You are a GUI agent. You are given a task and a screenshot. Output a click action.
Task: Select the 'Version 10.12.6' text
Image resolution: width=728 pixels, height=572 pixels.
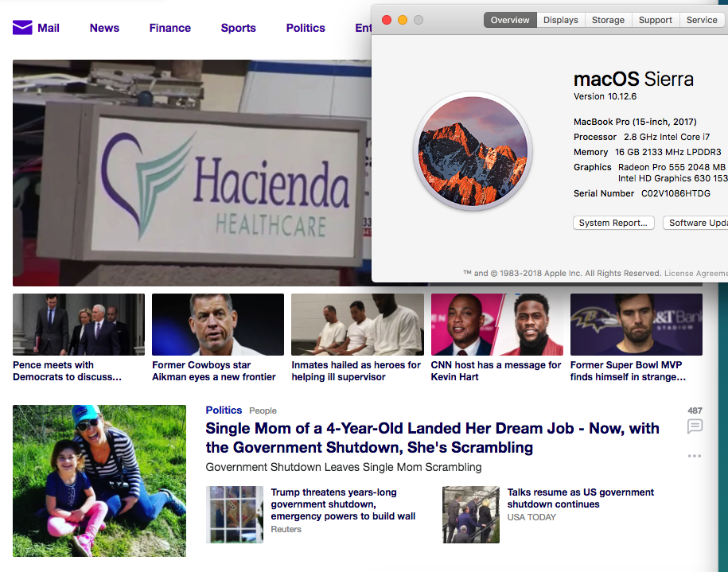[x=605, y=96]
